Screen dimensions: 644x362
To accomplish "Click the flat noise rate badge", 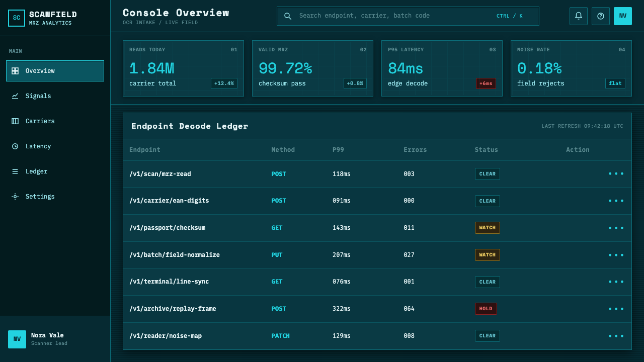I will 615,83.
